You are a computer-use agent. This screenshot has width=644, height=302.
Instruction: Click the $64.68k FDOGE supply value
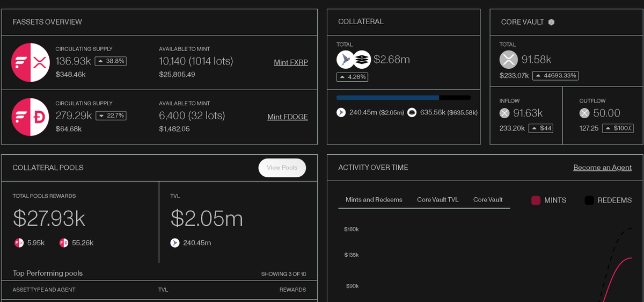[x=69, y=129]
